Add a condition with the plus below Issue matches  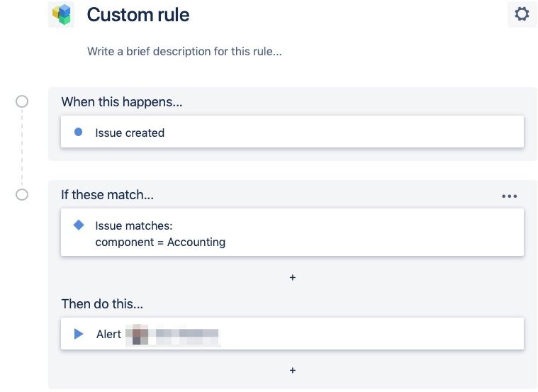click(292, 277)
